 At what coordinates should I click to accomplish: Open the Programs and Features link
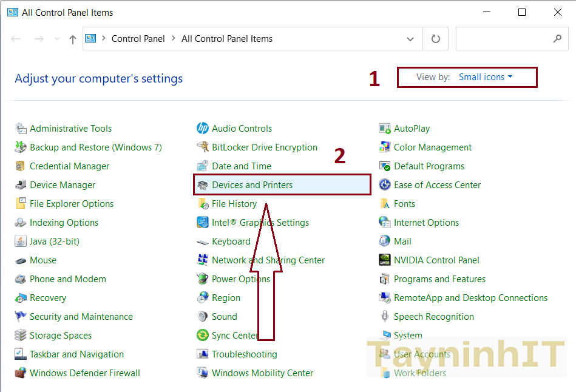pos(439,279)
